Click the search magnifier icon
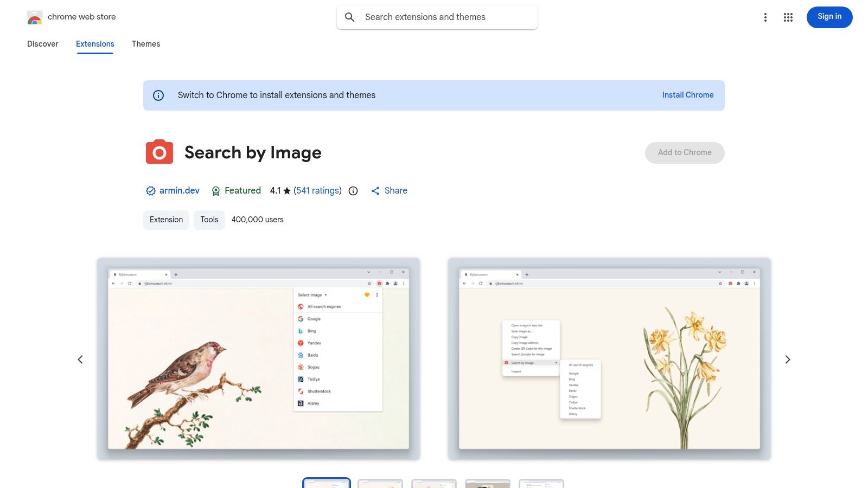 (x=350, y=17)
